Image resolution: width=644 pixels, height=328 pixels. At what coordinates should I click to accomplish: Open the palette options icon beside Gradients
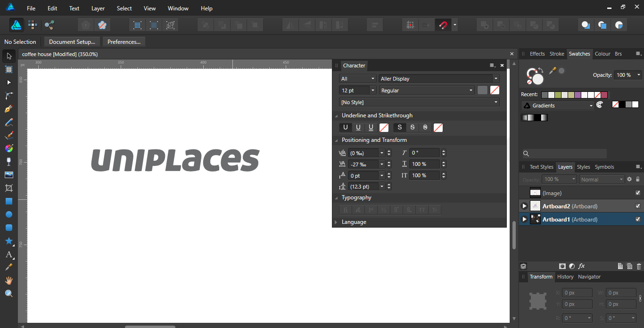tap(600, 105)
